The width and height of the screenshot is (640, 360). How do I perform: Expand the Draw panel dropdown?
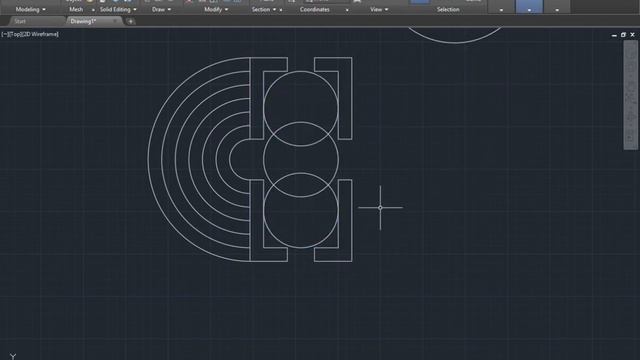[x=162, y=9]
